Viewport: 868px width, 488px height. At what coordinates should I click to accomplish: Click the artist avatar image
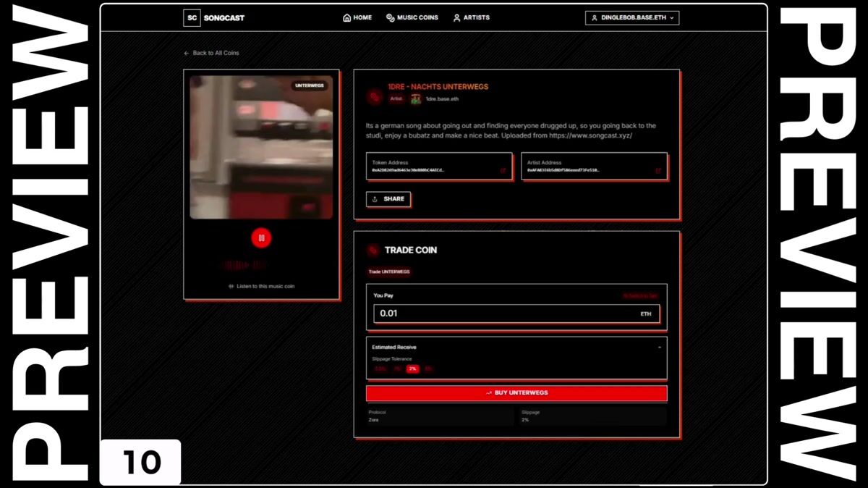click(416, 99)
